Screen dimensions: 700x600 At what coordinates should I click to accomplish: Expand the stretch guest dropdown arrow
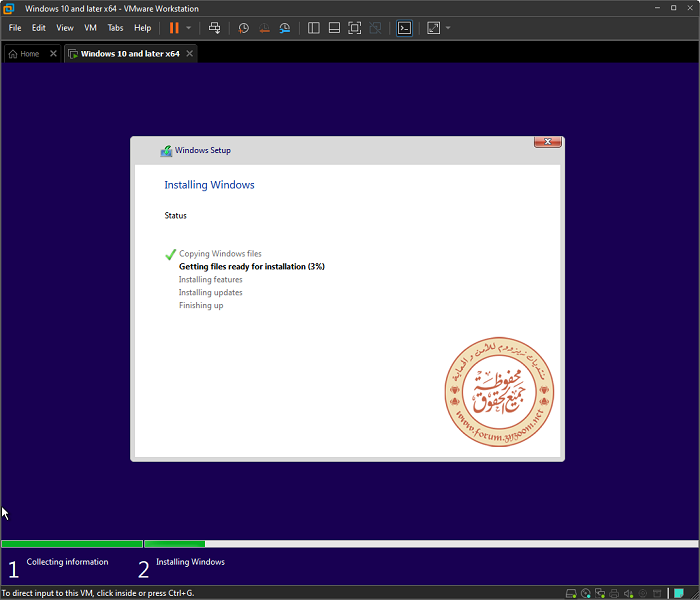(448, 28)
